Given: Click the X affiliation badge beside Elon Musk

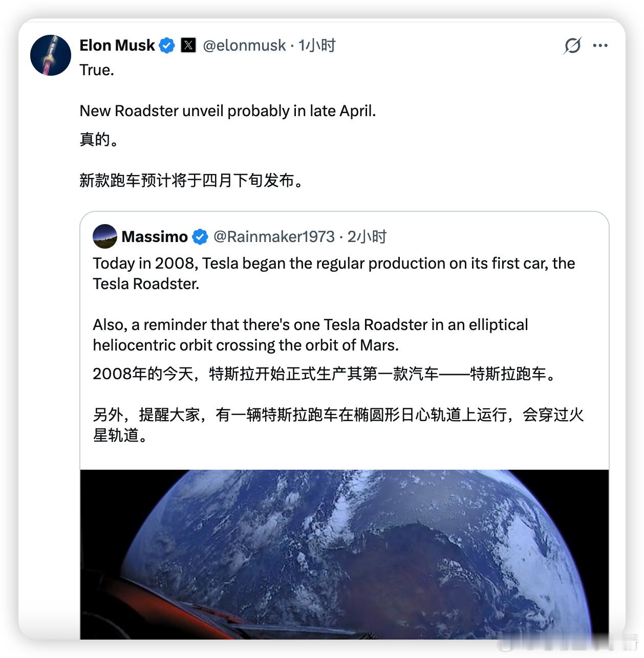Looking at the screenshot, I should [x=188, y=45].
